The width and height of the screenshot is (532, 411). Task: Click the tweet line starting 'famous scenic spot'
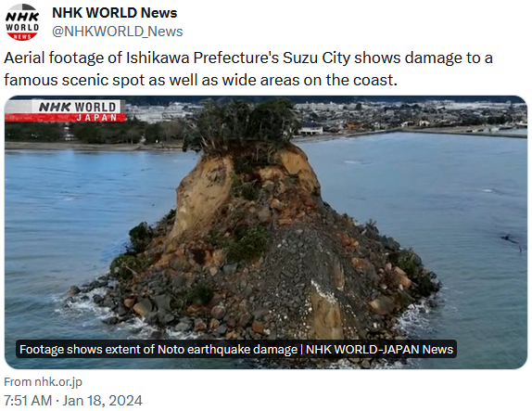[x=200, y=81]
